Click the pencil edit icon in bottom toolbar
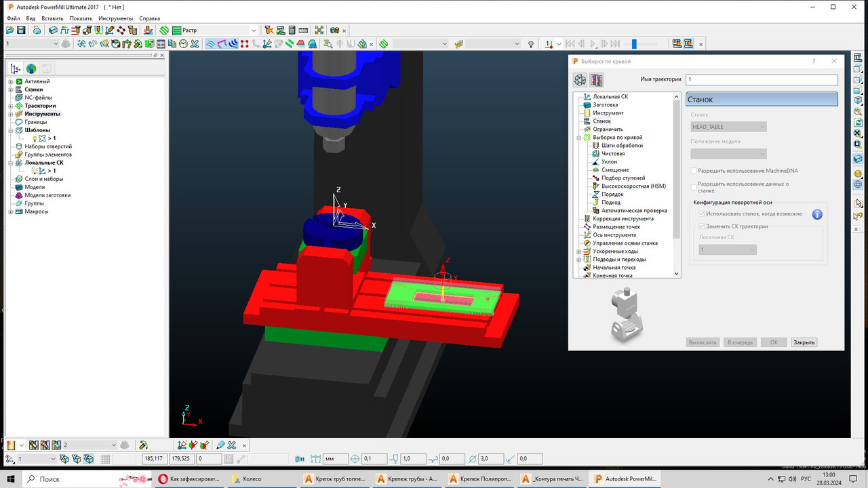 click(220, 445)
